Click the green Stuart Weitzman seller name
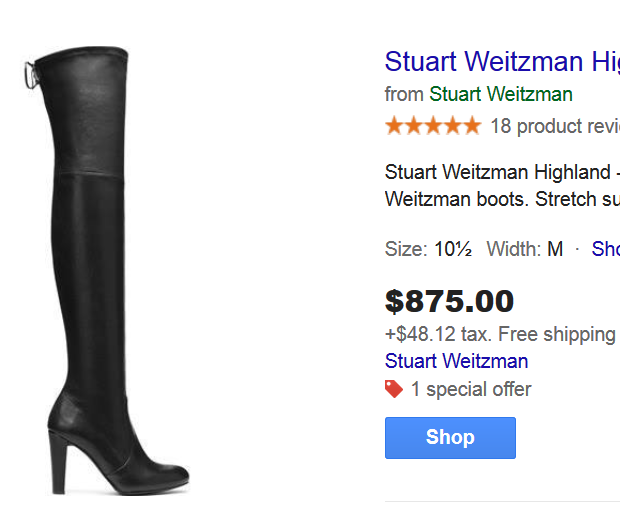This screenshot has height=507, width=620. [x=501, y=95]
